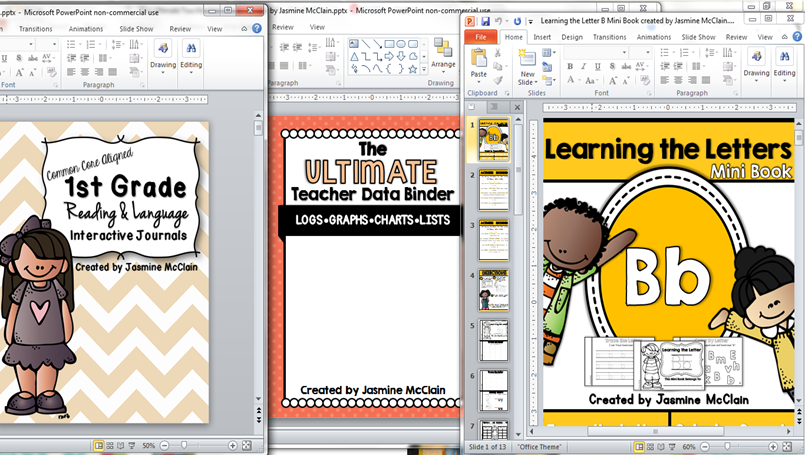Click Drawing icon in 1st Grade window
Viewport: 805px width, 455px height.
163,48
